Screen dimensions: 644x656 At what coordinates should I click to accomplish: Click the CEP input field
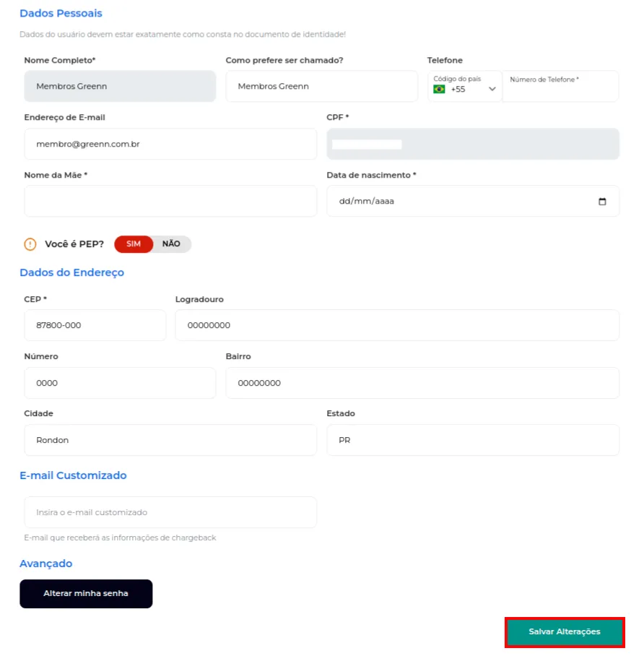pos(95,325)
